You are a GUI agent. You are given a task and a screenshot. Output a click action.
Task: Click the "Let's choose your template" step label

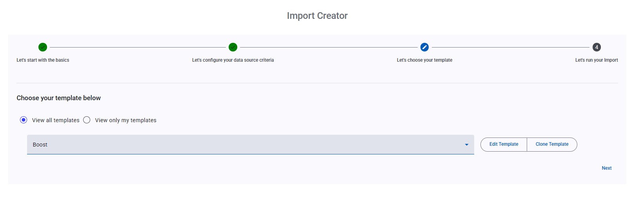click(x=424, y=60)
